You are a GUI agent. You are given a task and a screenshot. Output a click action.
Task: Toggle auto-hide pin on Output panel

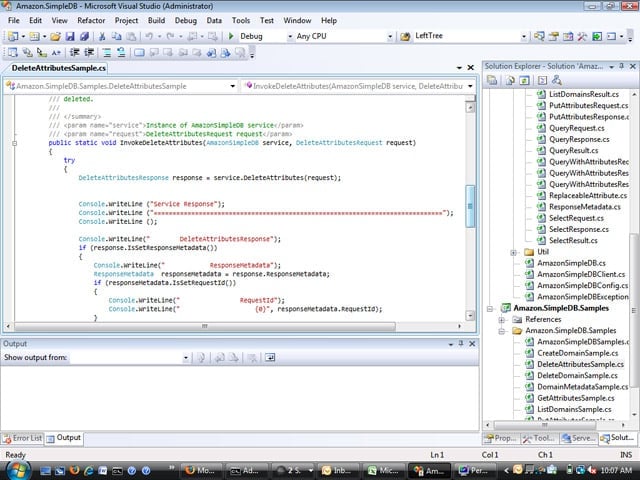pos(461,344)
